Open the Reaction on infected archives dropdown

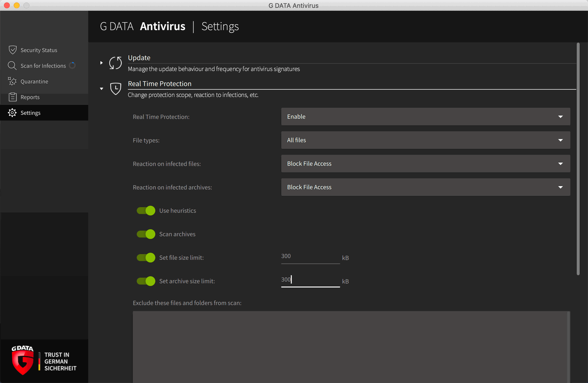[426, 187]
